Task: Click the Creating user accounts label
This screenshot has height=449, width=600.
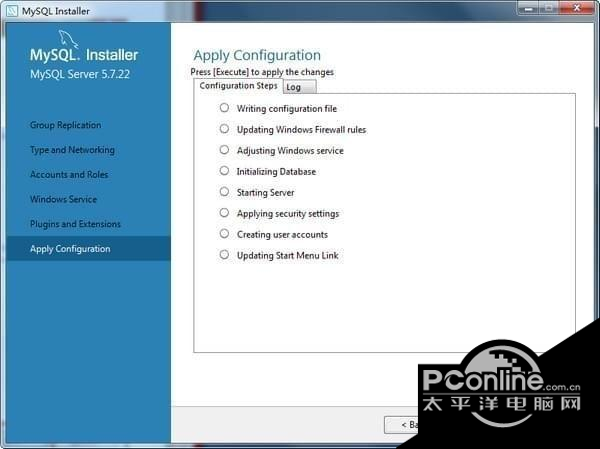Action: click(x=282, y=235)
